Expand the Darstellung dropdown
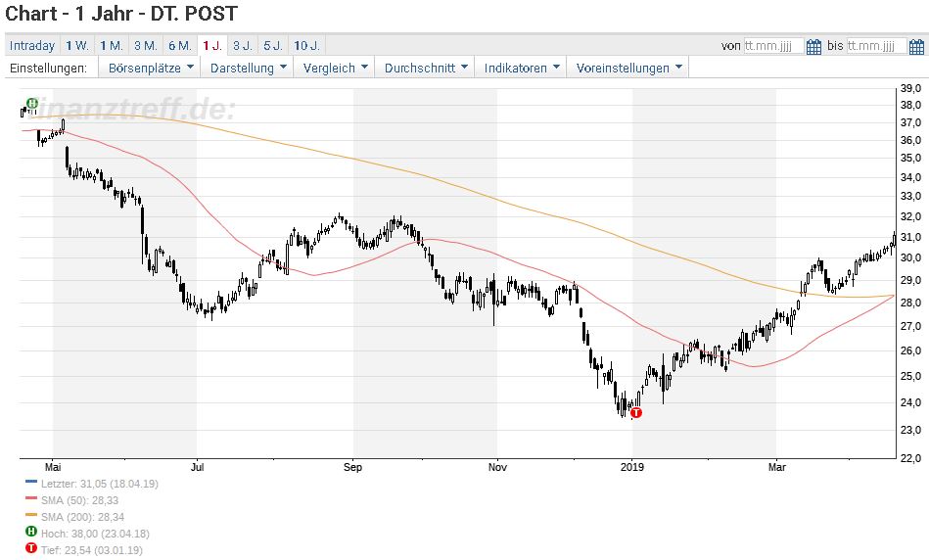The height and width of the screenshot is (560, 929). pos(249,69)
